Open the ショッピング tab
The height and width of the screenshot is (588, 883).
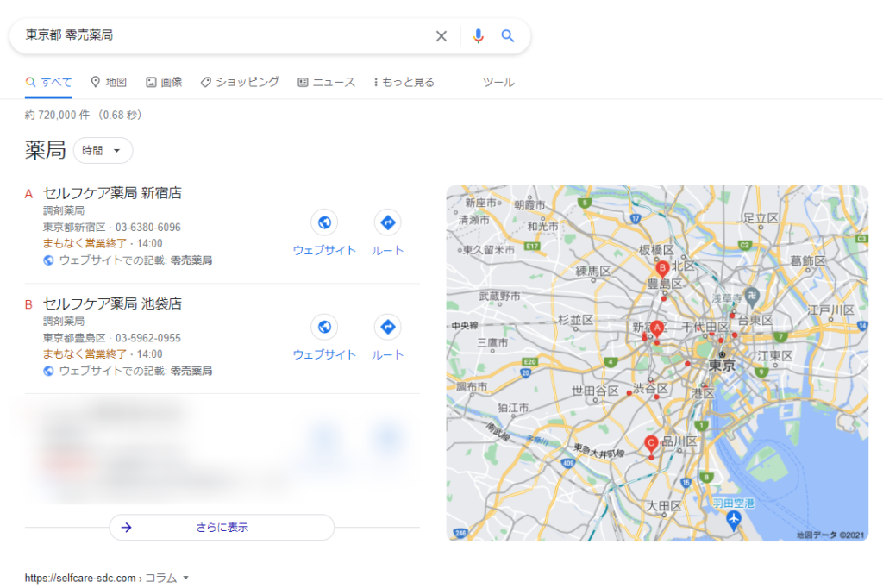pos(240,82)
